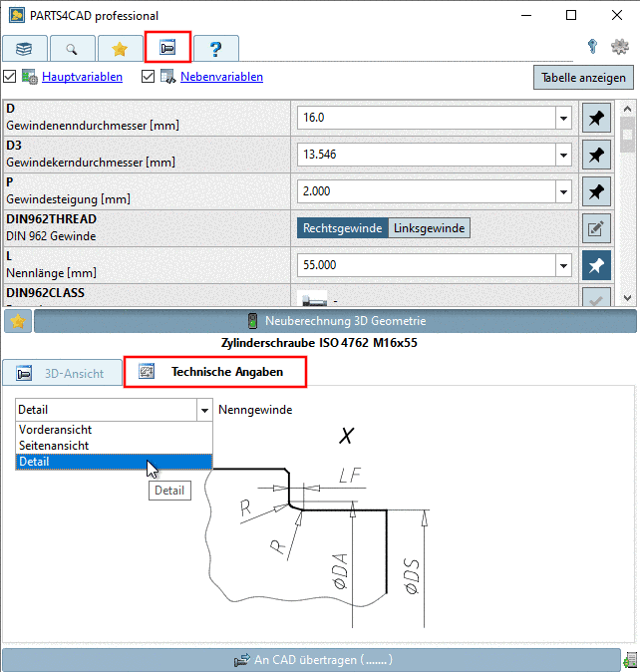The width and height of the screenshot is (640, 672).
Task: Switch to the part view tab
Action: 167,47
